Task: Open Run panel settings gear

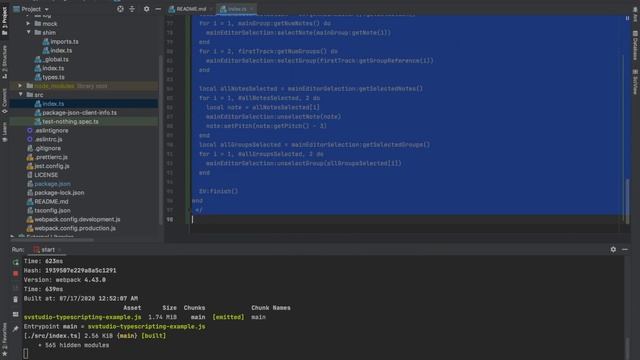Action: pos(613,249)
